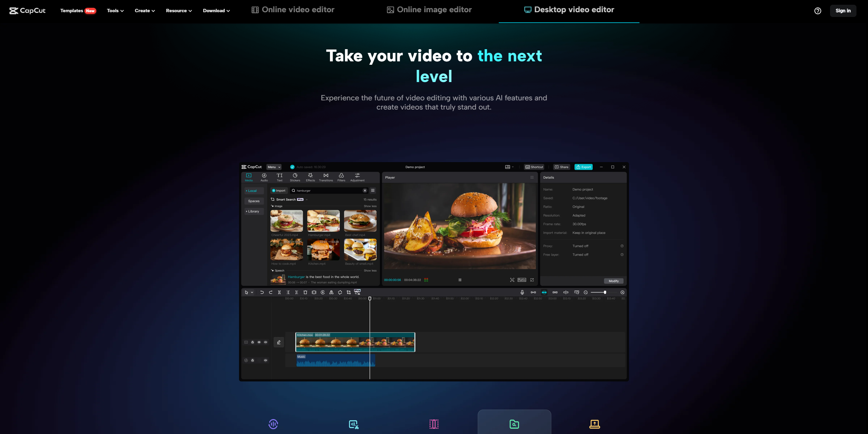Viewport: 868px width, 434px height.
Task: Select the Audio panel icon
Action: coord(264,177)
